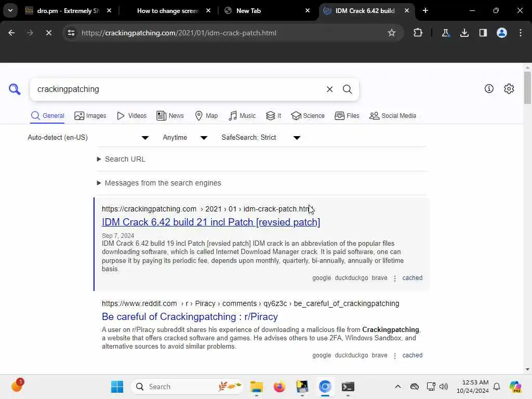Select the Files search category
This screenshot has height=399, width=532.
tap(347, 116)
